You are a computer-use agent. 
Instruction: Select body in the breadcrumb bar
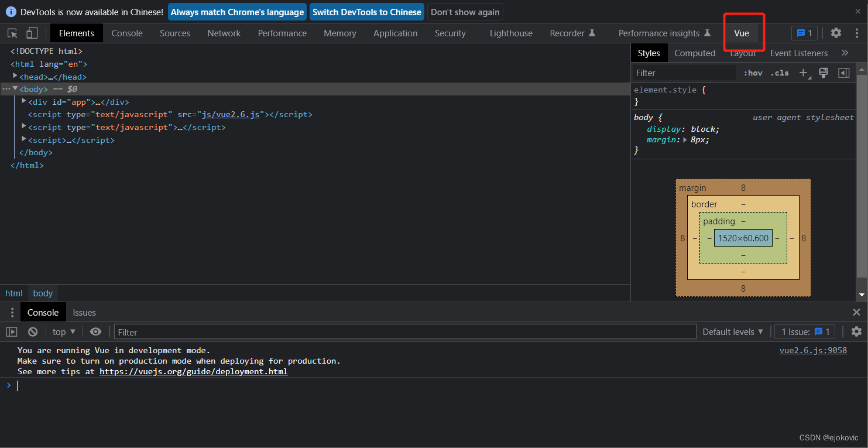[x=43, y=293]
